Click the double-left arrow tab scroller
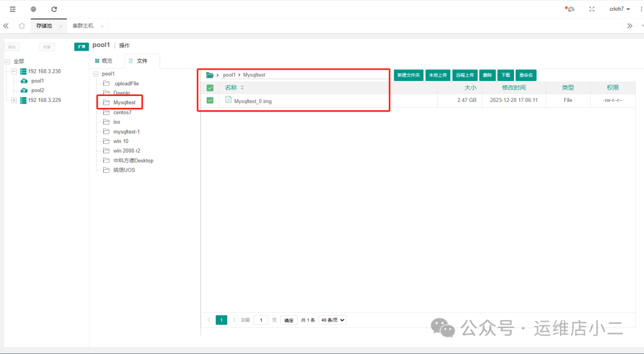Image resolution: width=644 pixels, height=354 pixels. [x=6, y=26]
